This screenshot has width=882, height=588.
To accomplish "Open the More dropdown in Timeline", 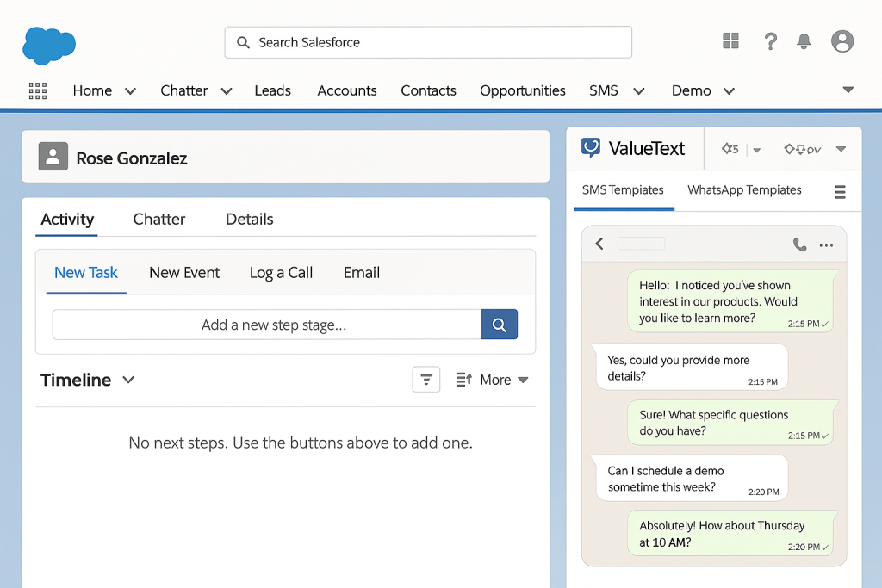I will click(504, 380).
